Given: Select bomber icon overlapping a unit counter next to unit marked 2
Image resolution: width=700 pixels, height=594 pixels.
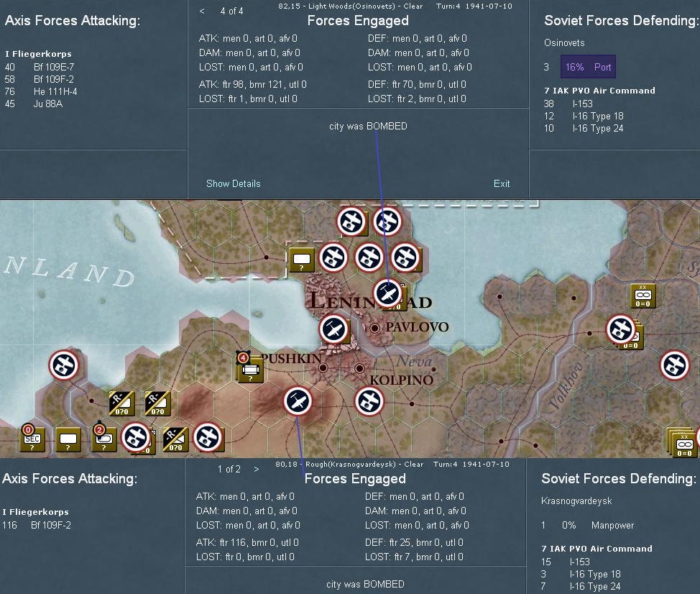Looking at the screenshot, I should pos(136,437).
